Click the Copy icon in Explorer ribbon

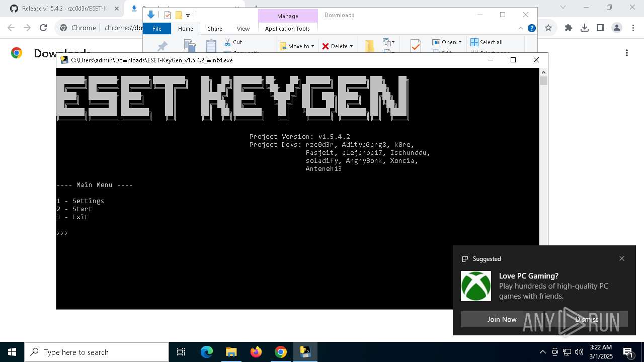point(190,46)
